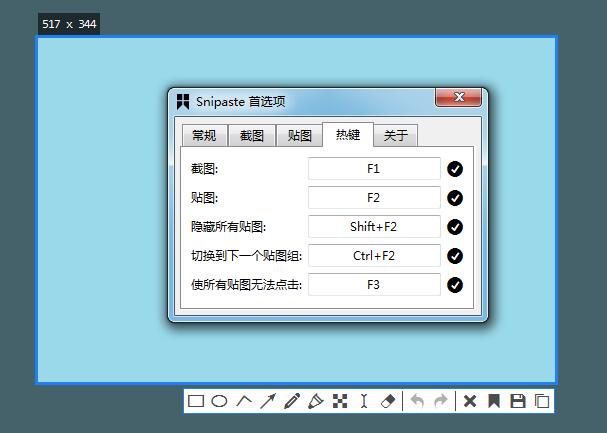
Task: Copy screenshot to clipboard icon
Action: [541, 401]
